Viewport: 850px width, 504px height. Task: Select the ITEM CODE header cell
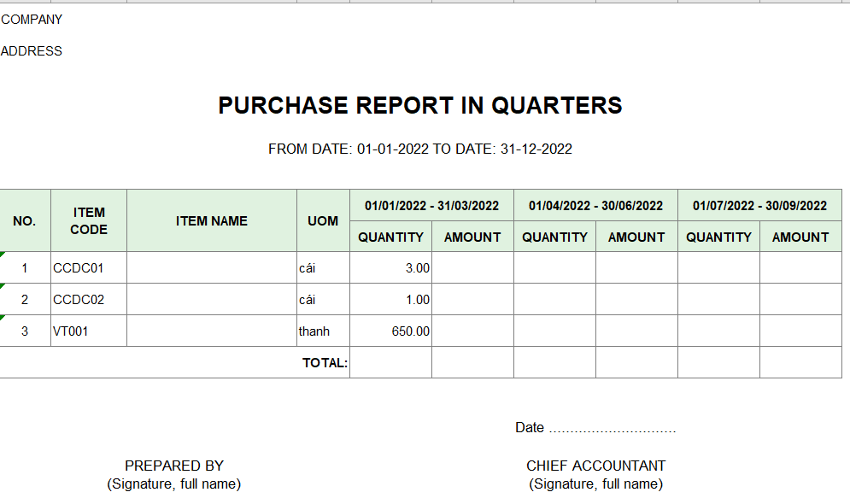pyautogui.click(x=89, y=220)
